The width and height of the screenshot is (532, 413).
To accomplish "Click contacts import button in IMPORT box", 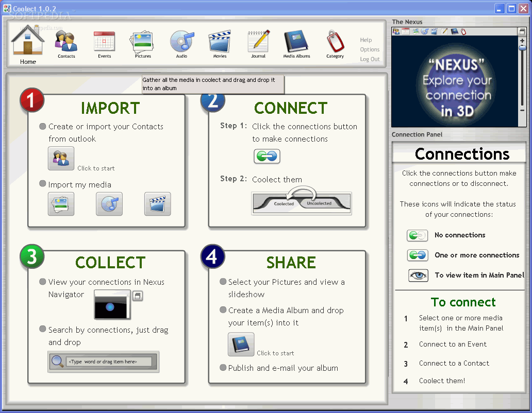I will [x=61, y=158].
